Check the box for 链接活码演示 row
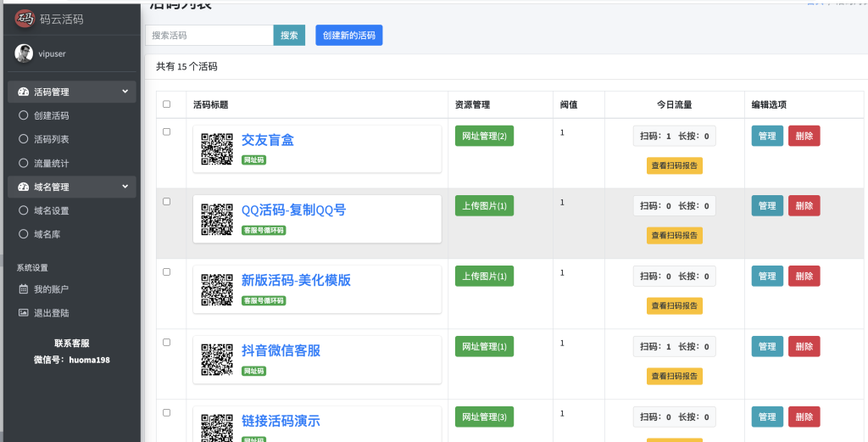The height and width of the screenshot is (442, 868). click(167, 412)
